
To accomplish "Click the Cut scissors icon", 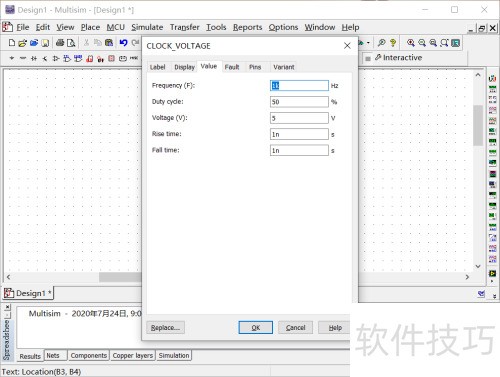I will coord(86,43).
